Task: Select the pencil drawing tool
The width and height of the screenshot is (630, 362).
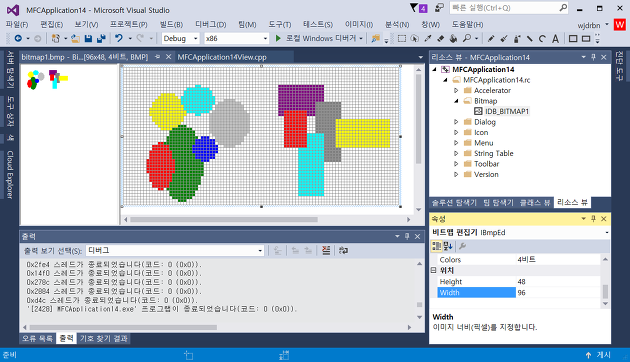Action: click(x=491, y=39)
